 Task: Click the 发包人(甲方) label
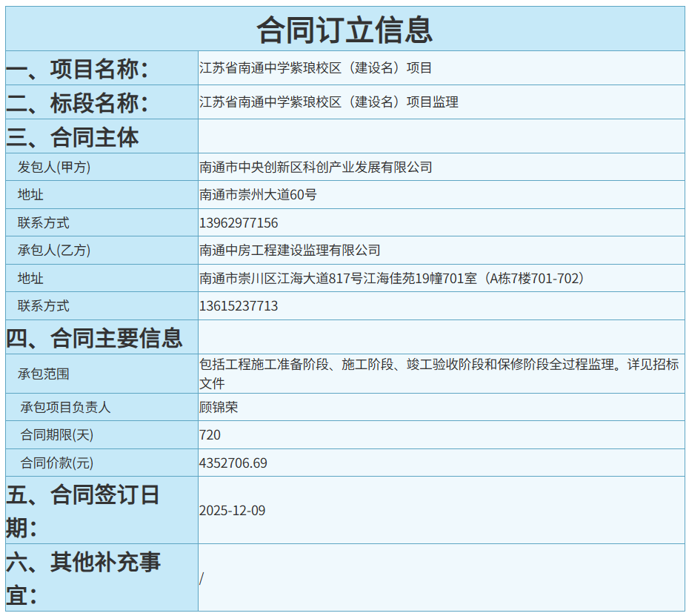click(x=54, y=168)
